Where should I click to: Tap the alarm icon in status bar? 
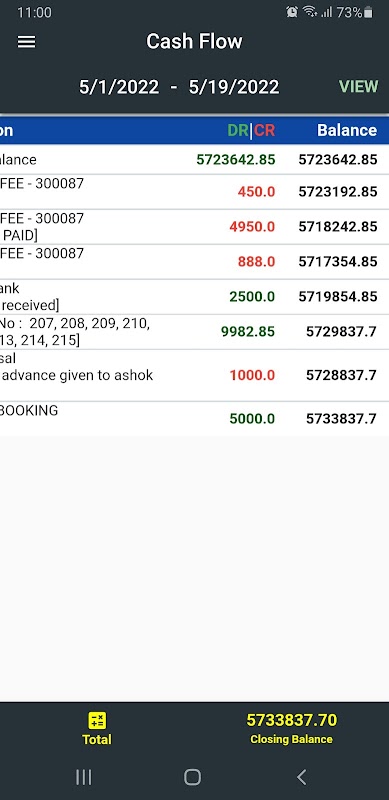[292, 12]
